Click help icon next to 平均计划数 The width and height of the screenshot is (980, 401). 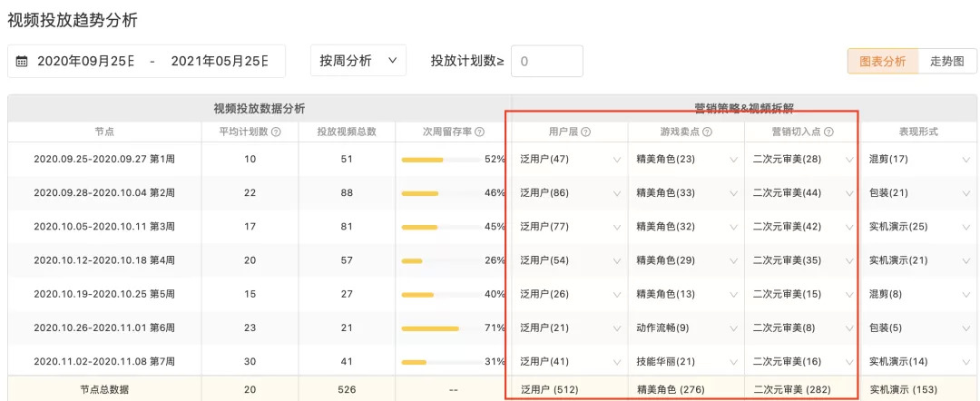tap(276, 132)
